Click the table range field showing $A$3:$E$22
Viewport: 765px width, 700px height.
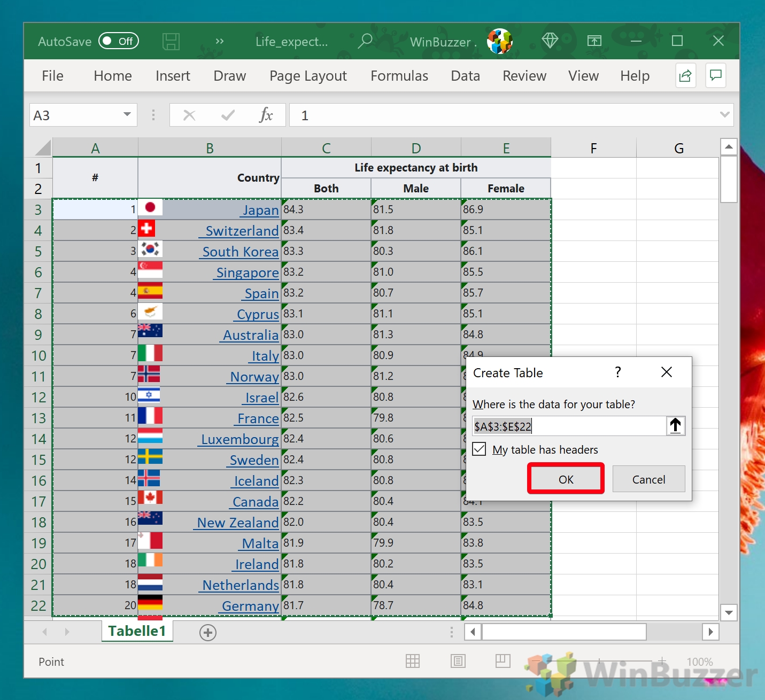pyautogui.click(x=567, y=426)
